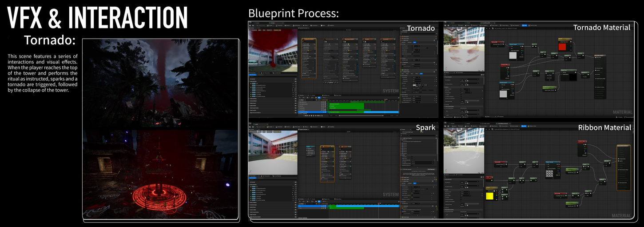The image size is (644, 227).
Task: Click the upper white texture sample preview in Tornado Material
Action: [513, 55]
